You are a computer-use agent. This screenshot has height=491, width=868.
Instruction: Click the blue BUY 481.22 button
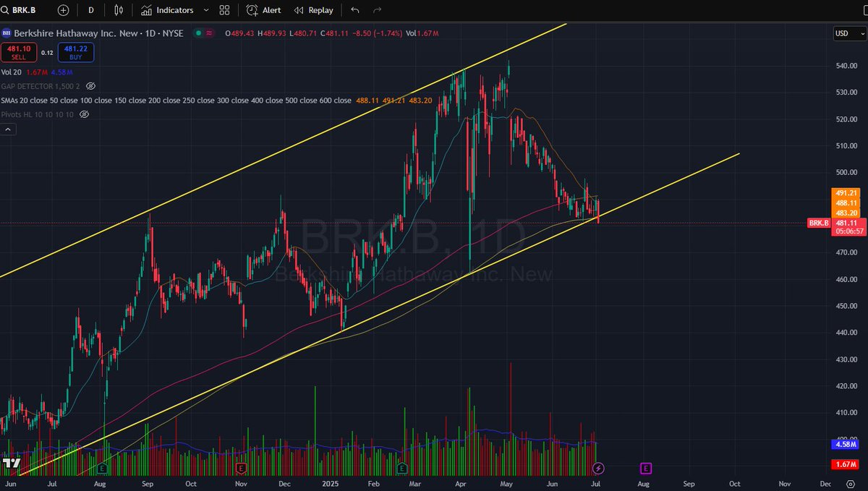point(76,52)
